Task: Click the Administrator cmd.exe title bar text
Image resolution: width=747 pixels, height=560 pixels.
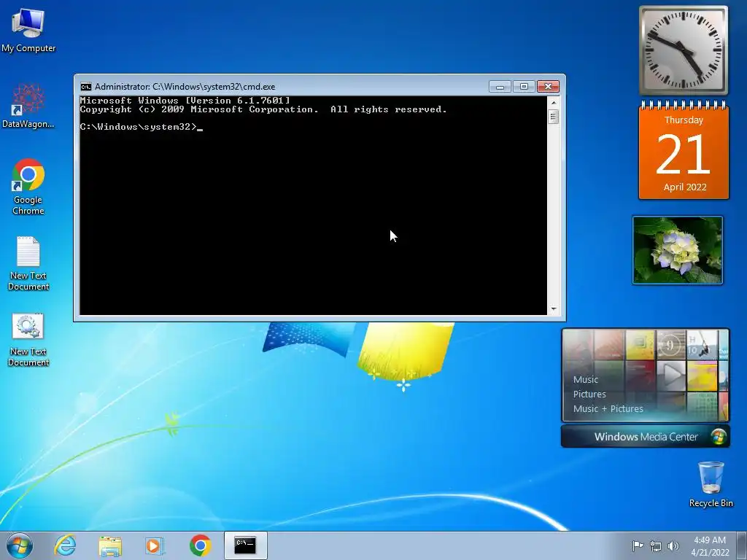Action: pos(185,87)
